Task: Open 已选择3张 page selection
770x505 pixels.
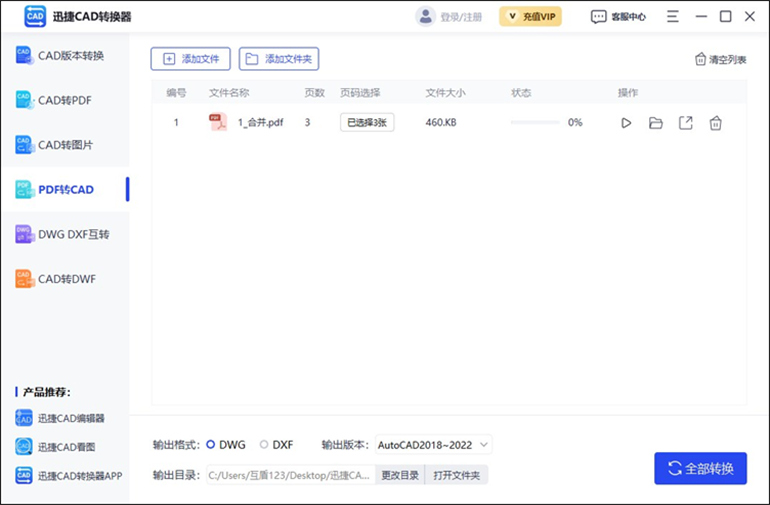Action: (367, 122)
